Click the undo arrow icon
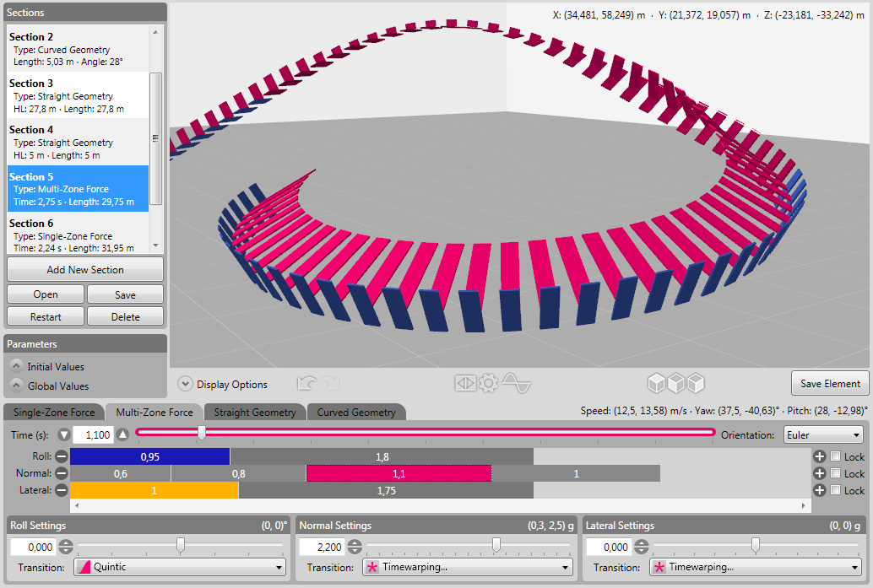Screen dimensions: 873x588 click(x=307, y=384)
